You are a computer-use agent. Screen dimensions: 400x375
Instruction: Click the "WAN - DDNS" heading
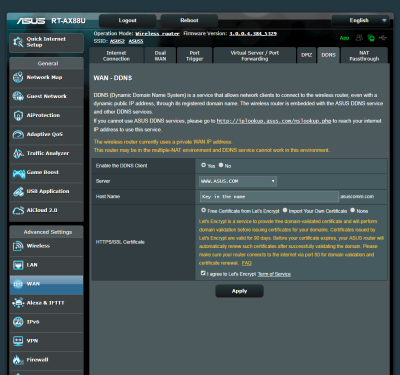click(113, 78)
